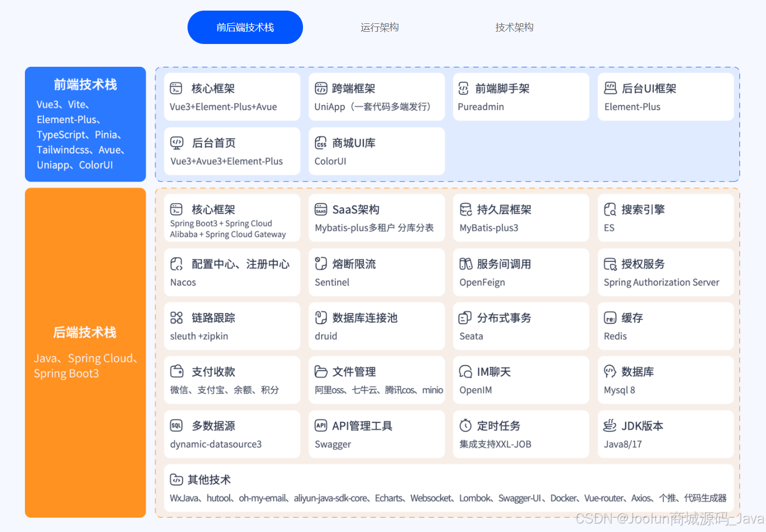
Task: Select the 跨端框架 UniApp icon
Action: point(320,88)
